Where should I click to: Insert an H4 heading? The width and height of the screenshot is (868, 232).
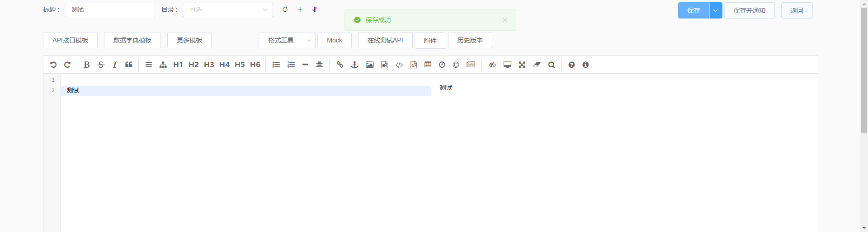click(224, 65)
